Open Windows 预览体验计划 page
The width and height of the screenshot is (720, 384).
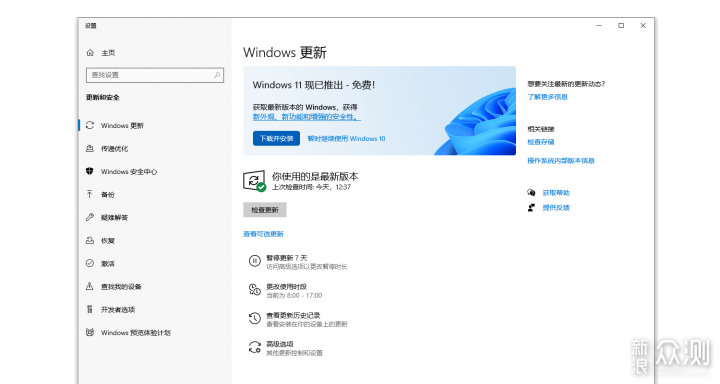coord(135,332)
